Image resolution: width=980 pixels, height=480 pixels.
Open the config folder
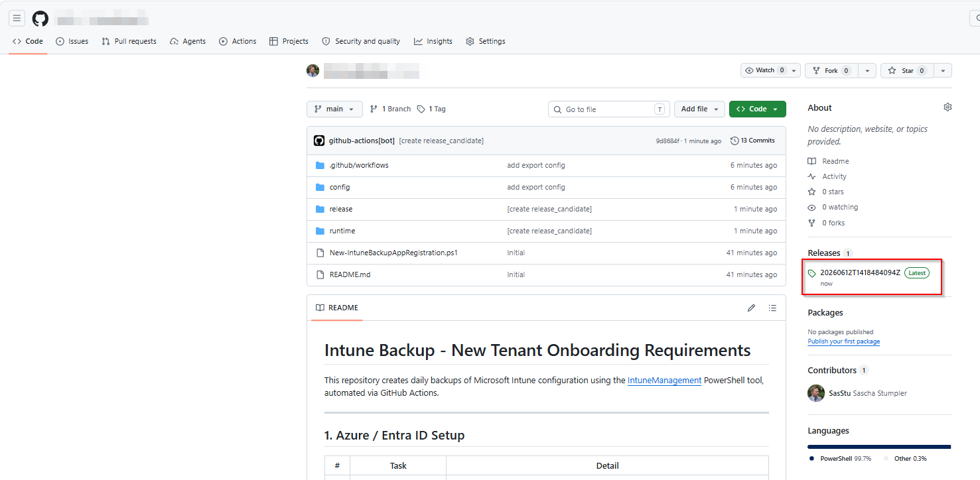pos(340,187)
